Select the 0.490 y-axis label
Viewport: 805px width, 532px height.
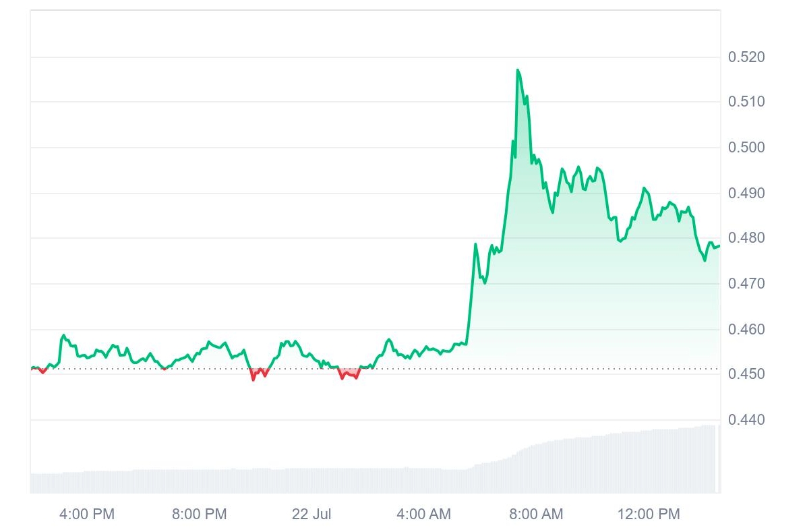746,194
